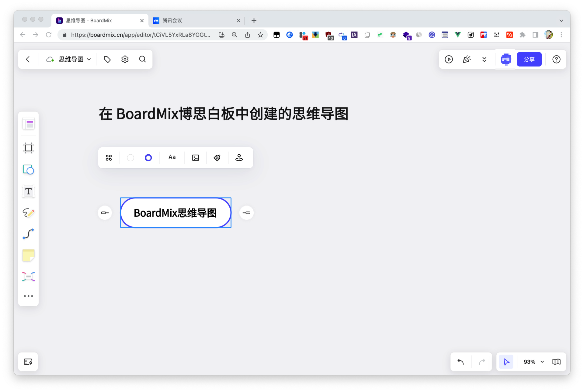Insert an image into the node
Viewport: 584px width, 392px height.
(x=196, y=158)
